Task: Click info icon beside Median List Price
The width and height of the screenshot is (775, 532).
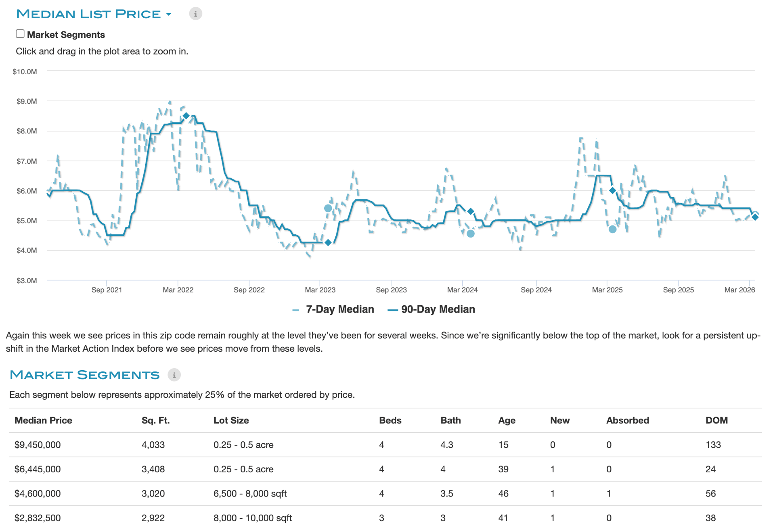Action: click(195, 14)
